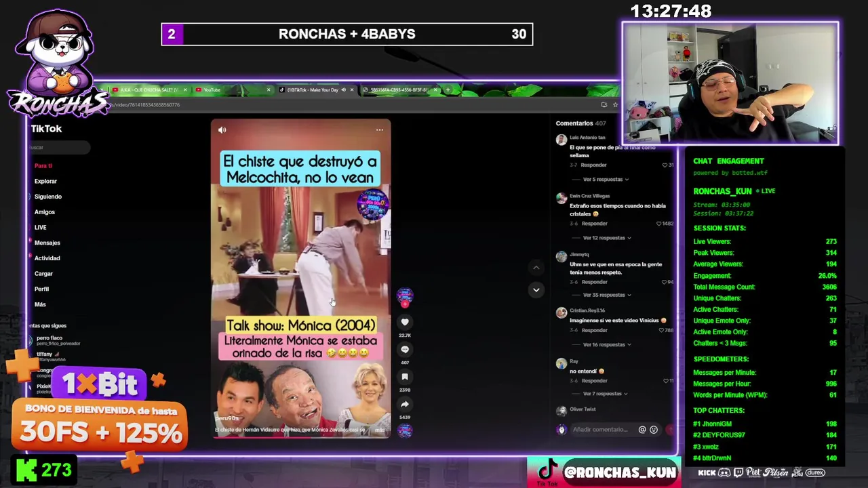Open the spinning sound disc beside the video
The image size is (868, 488).
pyautogui.click(x=405, y=430)
